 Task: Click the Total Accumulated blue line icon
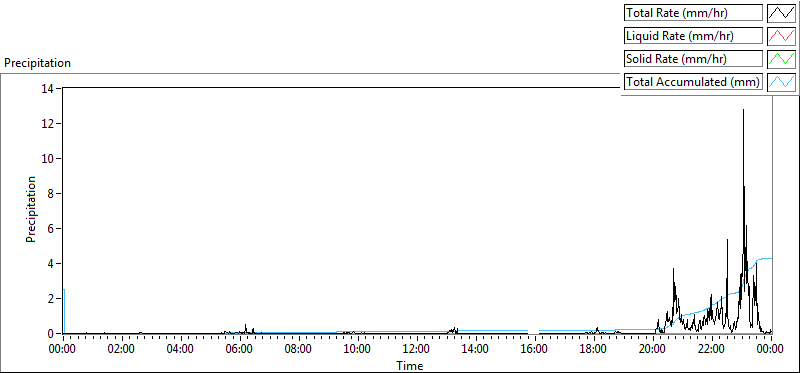pyautogui.click(x=781, y=82)
